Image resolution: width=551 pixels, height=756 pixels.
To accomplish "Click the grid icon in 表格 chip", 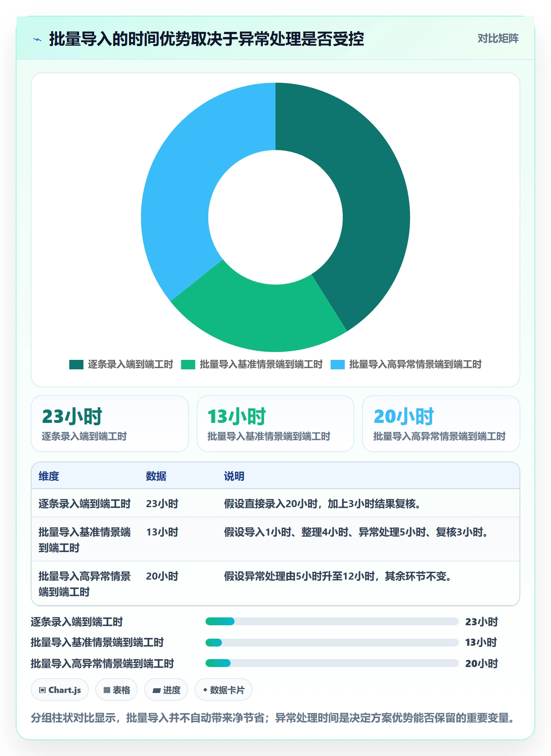I will point(107,690).
